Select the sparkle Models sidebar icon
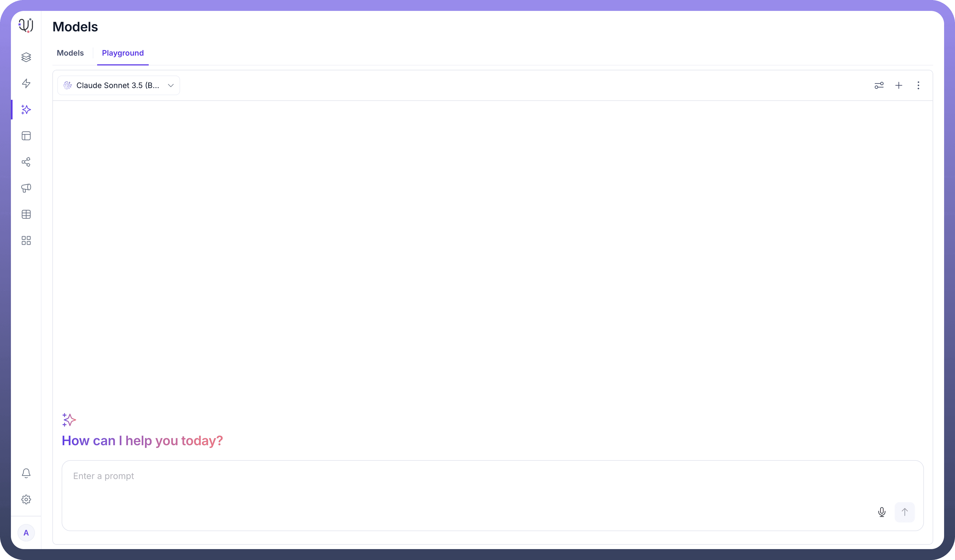Viewport: 955px width, 560px height. tap(26, 110)
